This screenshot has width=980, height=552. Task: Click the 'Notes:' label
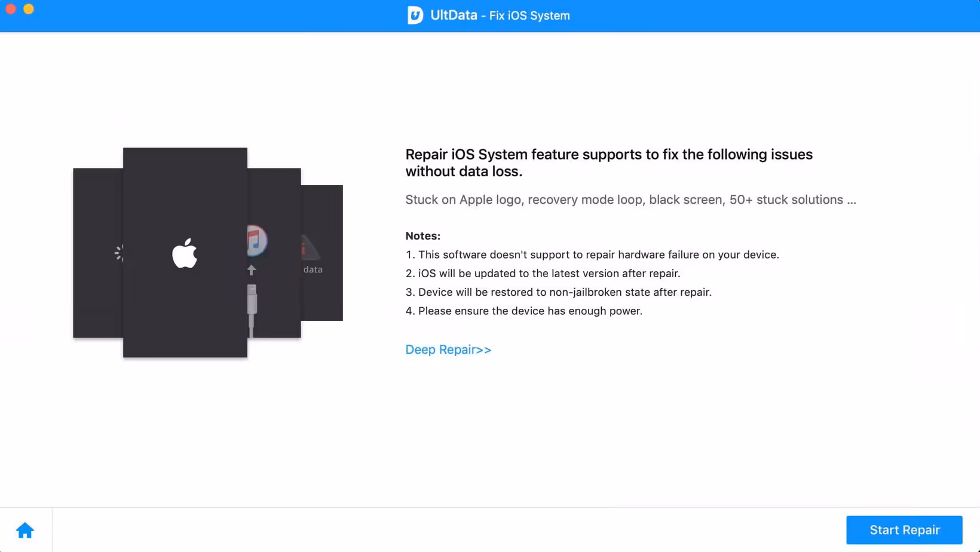[422, 236]
